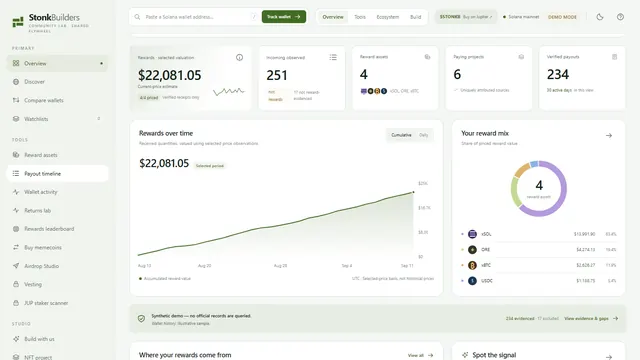This screenshot has width=640, height=360.
Task: Open Overview in the sidebar
Action: click(x=57, y=63)
